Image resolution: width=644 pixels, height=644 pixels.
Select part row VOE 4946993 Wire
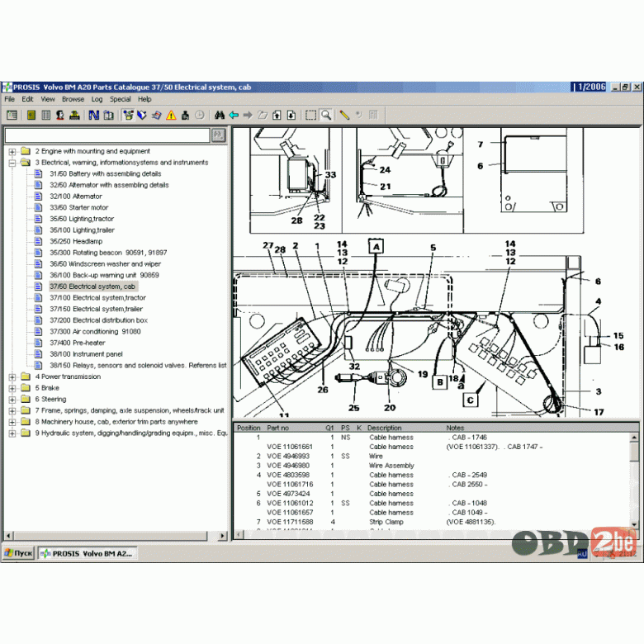432,456
